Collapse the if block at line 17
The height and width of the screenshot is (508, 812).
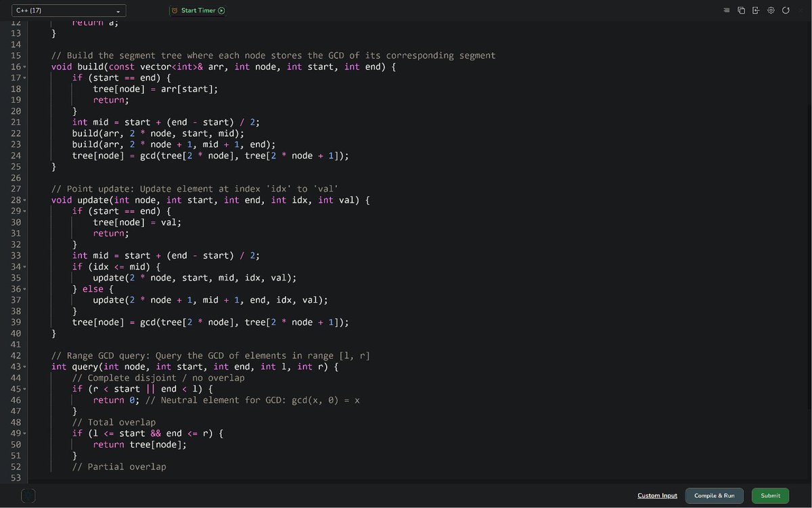pos(24,78)
